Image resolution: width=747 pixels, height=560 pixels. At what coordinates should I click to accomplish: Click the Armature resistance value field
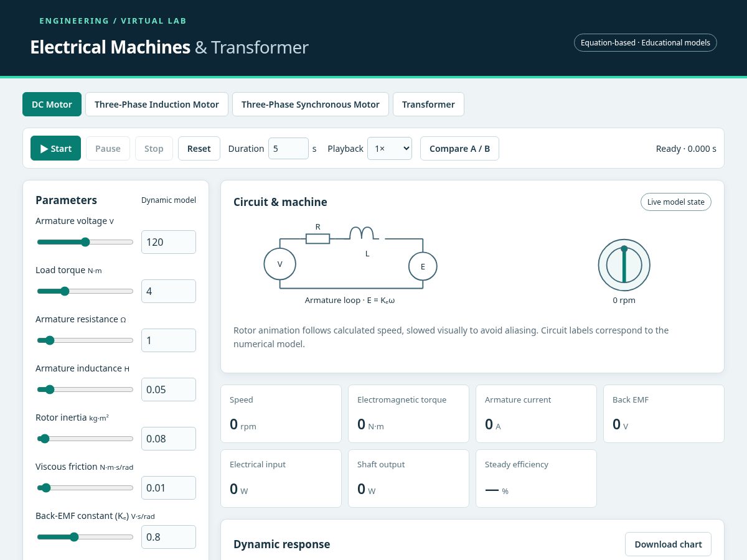[169, 340]
